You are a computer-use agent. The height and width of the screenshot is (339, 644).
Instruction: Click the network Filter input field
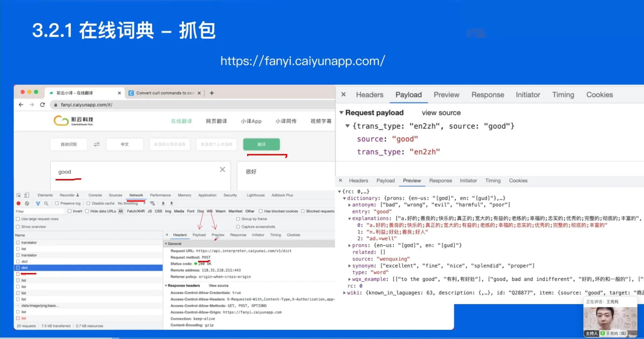point(39,211)
